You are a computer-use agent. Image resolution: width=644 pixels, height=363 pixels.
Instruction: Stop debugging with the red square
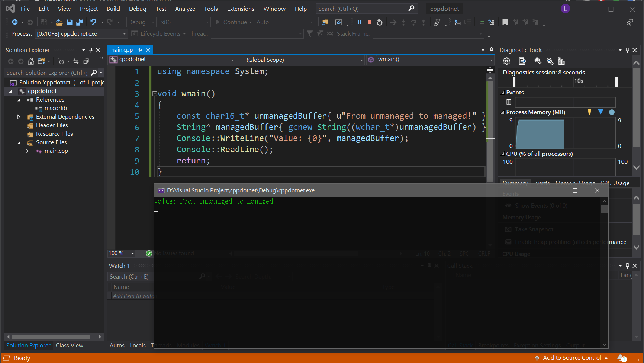[370, 22]
